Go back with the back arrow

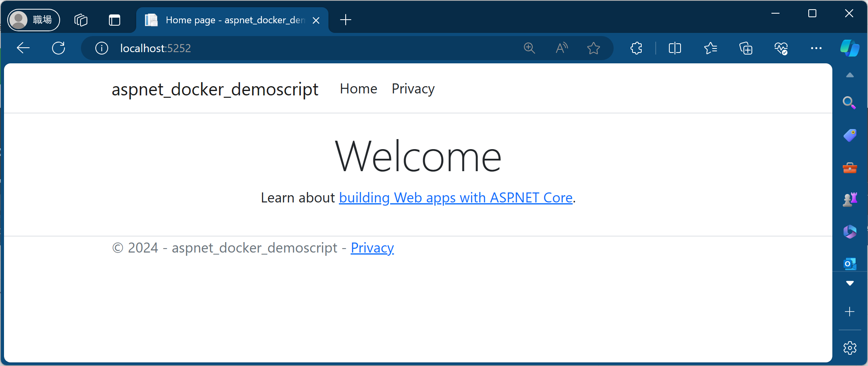pos(23,48)
